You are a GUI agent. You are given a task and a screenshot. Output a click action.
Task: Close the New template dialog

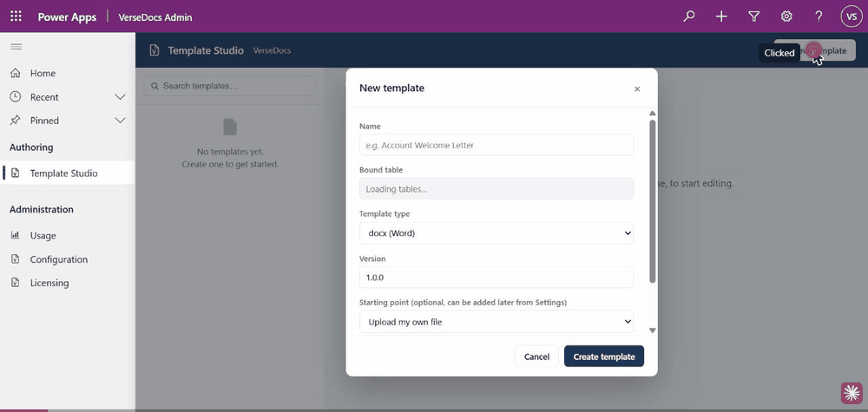(x=637, y=88)
